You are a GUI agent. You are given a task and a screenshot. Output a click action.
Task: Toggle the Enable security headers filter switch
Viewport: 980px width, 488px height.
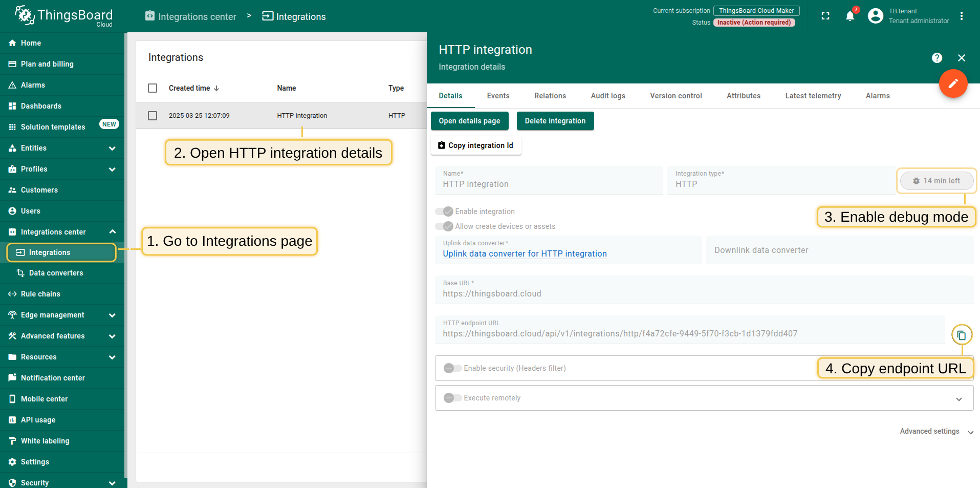click(452, 368)
